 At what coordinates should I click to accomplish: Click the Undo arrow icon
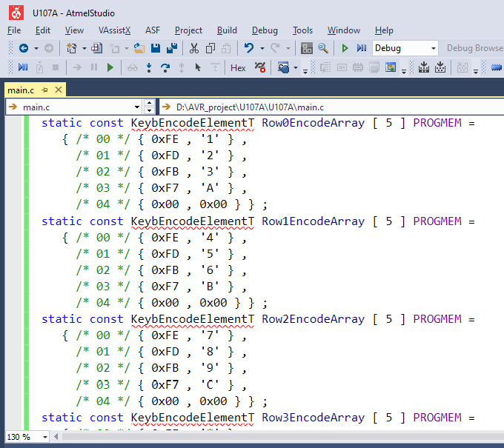(x=249, y=48)
